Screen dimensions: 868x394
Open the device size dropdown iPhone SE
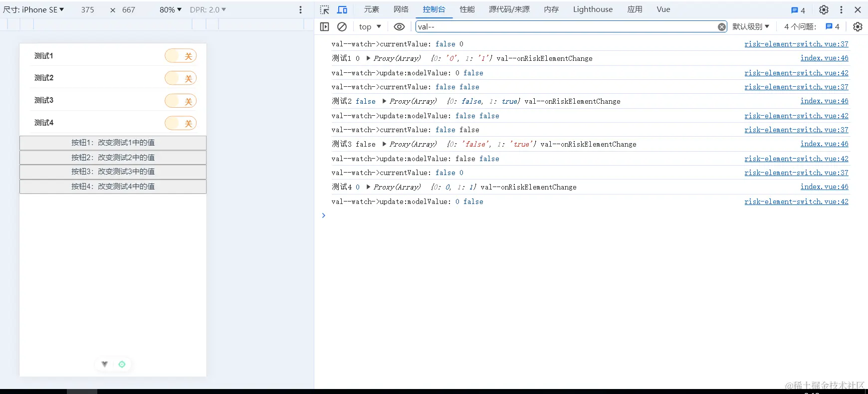point(34,10)
